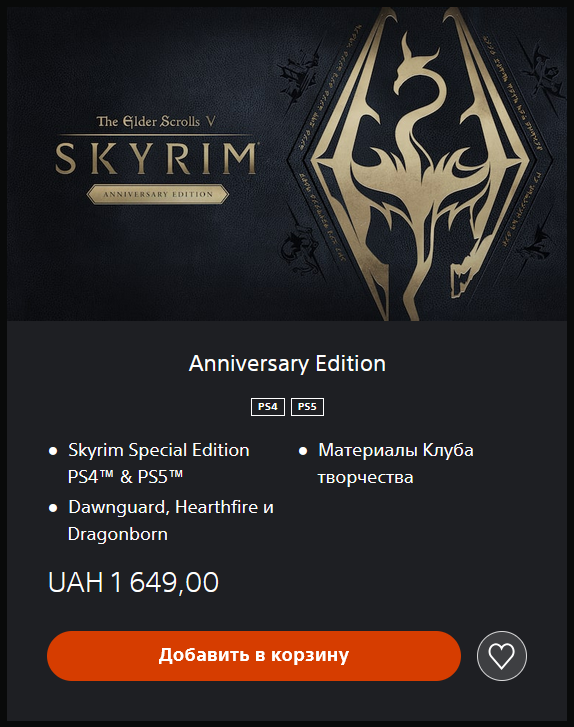The image size is (574, 727).
Task: Click the bullet dot before Dawnguard line
Action: [x=53, y=508]
